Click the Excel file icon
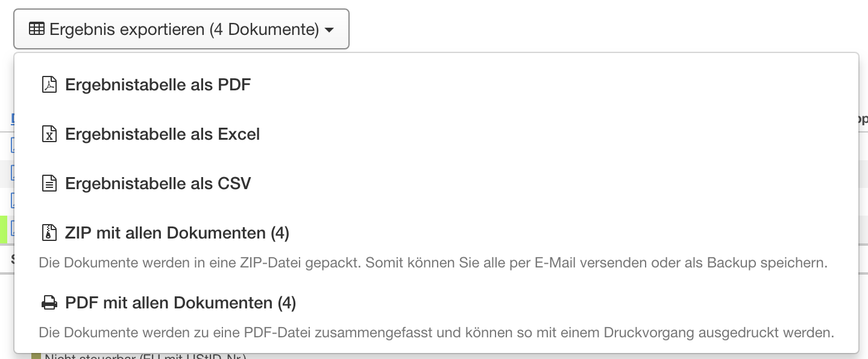This screenshot has height=359, width=868. tap(49, 134)
